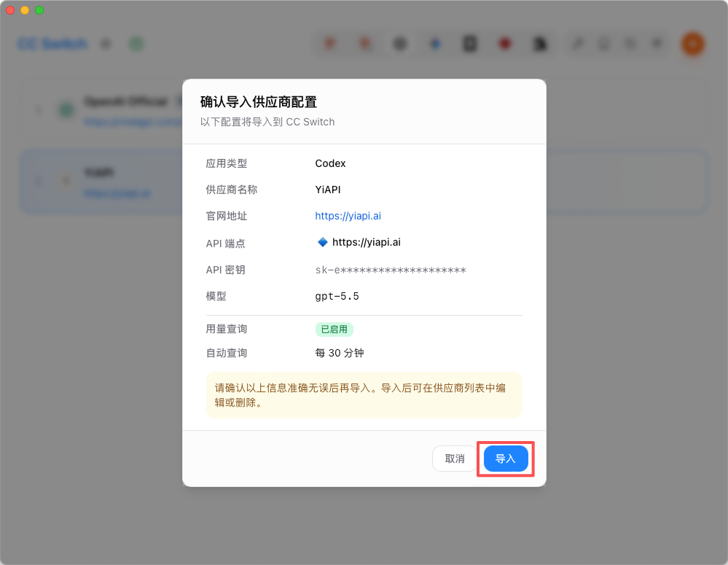Click the 模型 label
The image size is (728, 565).
[x=216, y=296]
